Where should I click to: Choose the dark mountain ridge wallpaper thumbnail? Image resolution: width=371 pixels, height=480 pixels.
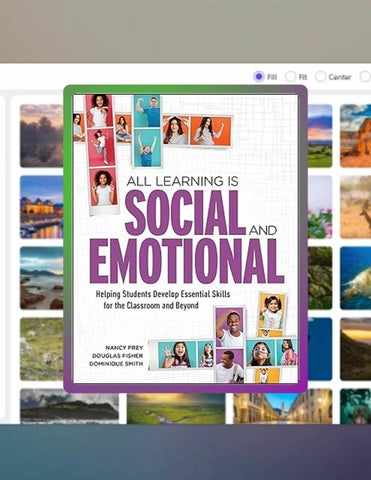click(x=69, y=406)
